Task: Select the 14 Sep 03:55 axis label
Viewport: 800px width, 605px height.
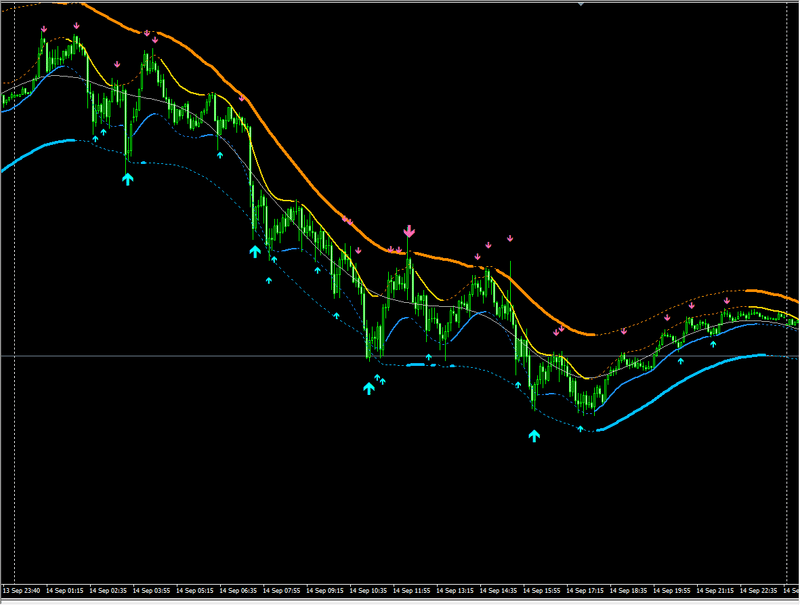Action: click(152, 591)
